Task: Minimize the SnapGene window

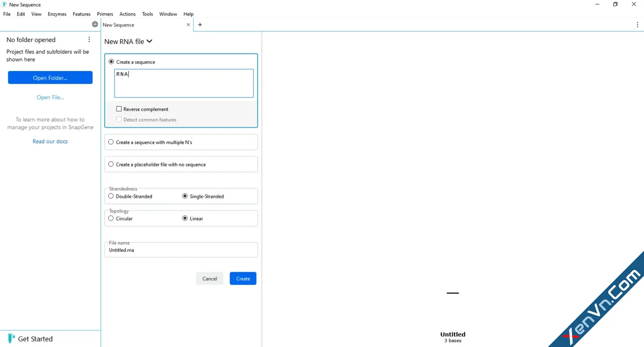Action: pos(597,5)
